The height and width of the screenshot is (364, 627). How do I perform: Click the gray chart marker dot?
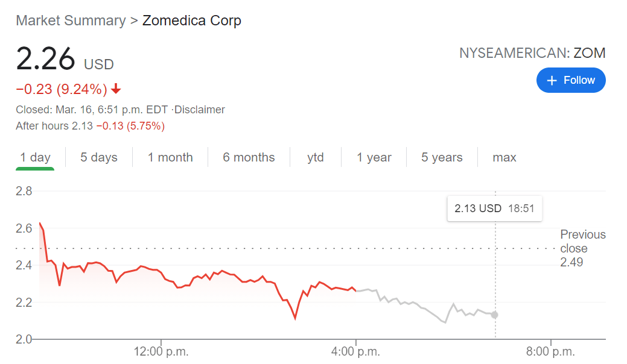click(495, 315)
